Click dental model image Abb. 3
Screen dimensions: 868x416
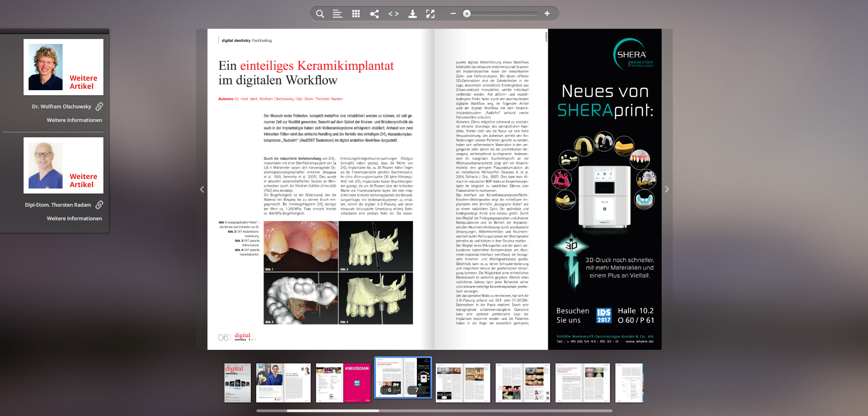[301, 298]
